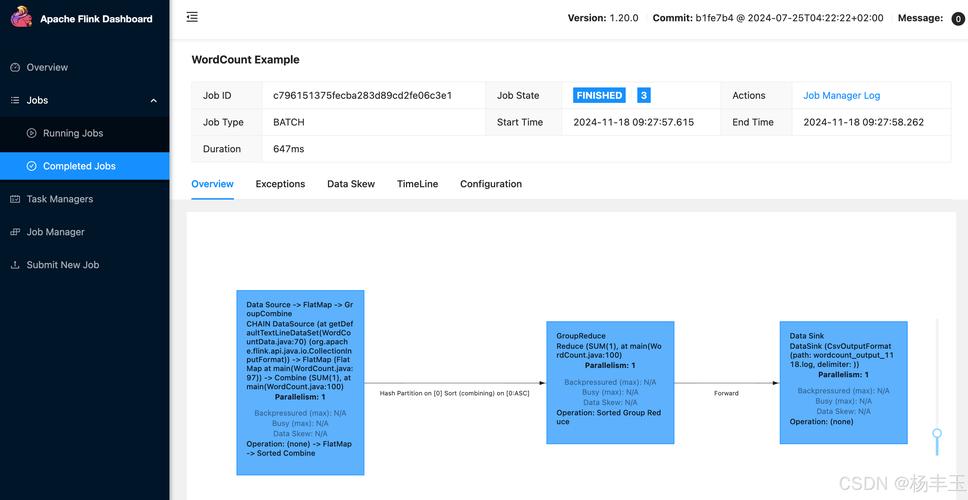Select the Overview tab of the job
The width and height of the screenshot is (968, 500).
(212, 184)
